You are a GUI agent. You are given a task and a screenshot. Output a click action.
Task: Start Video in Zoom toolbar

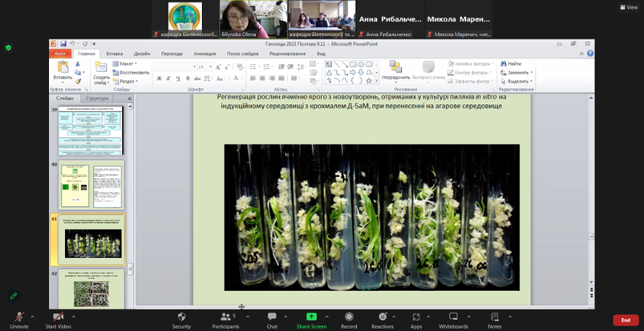[58, 321]
